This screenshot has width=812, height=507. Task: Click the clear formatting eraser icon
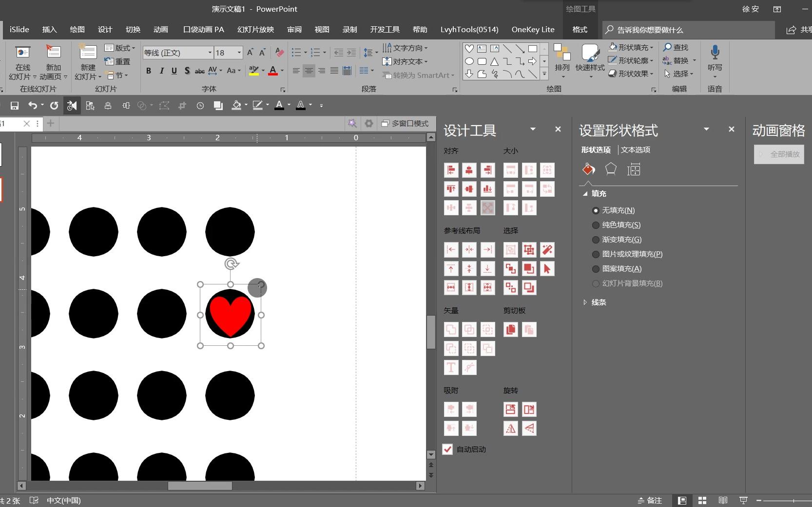tap(279, 52)
